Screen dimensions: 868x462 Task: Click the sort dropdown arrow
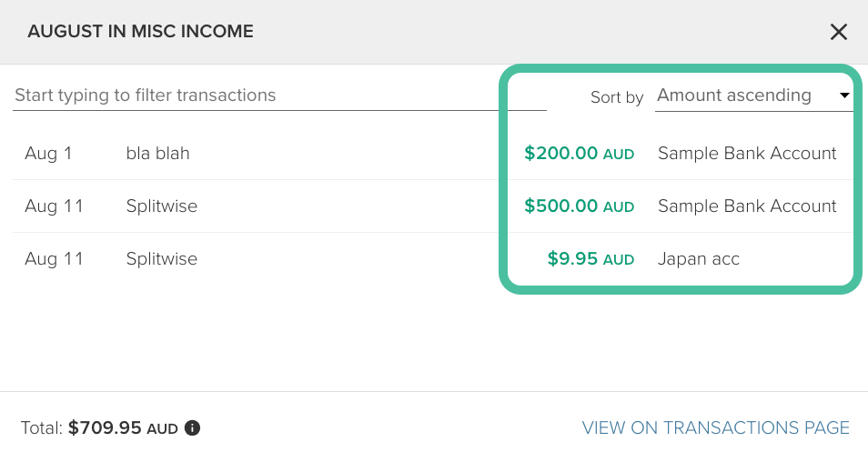tap(844, 95)
